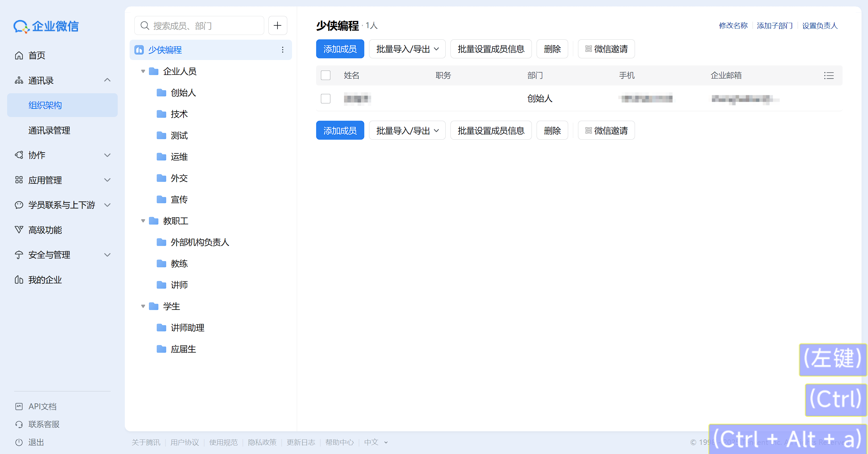The width and height of the screenshot is (868, 454).
Task: Open 应用管理 app management icon
Action: point(19,180)
